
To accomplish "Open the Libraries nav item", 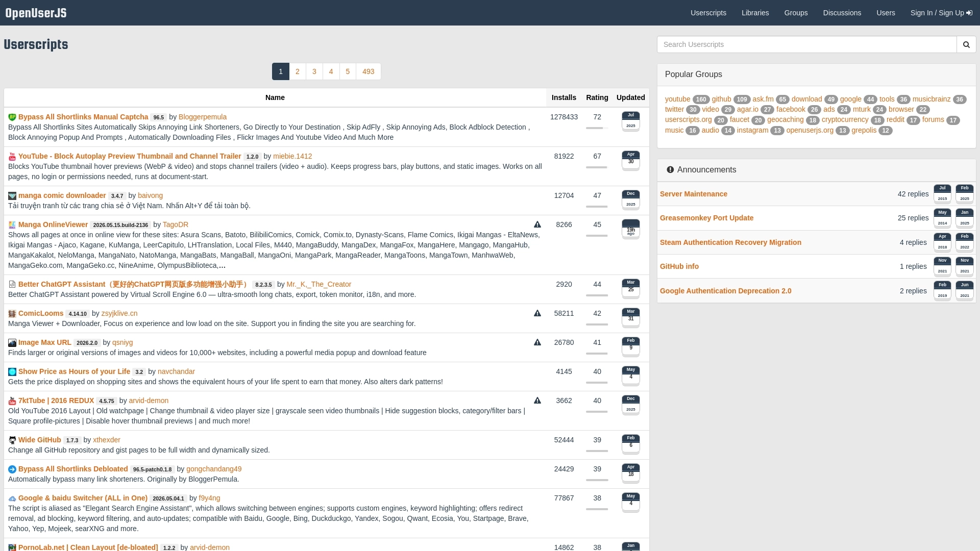I will 755,13.
